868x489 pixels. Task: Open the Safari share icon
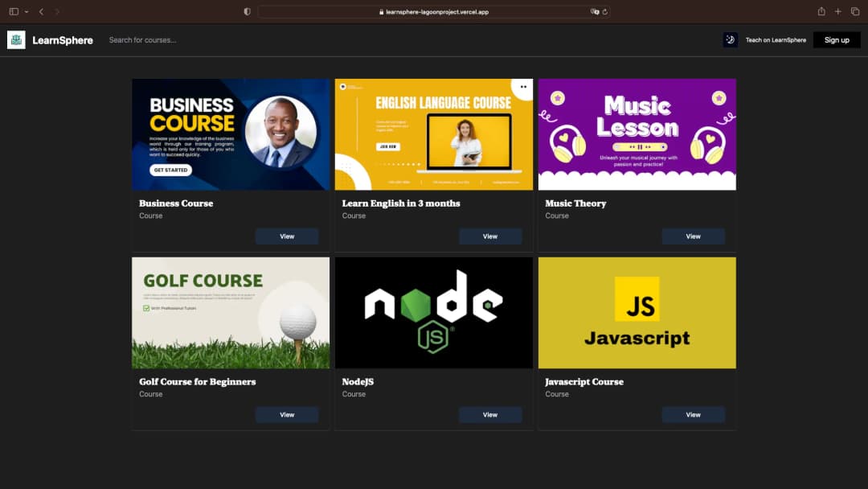click(x=821, y=11)
